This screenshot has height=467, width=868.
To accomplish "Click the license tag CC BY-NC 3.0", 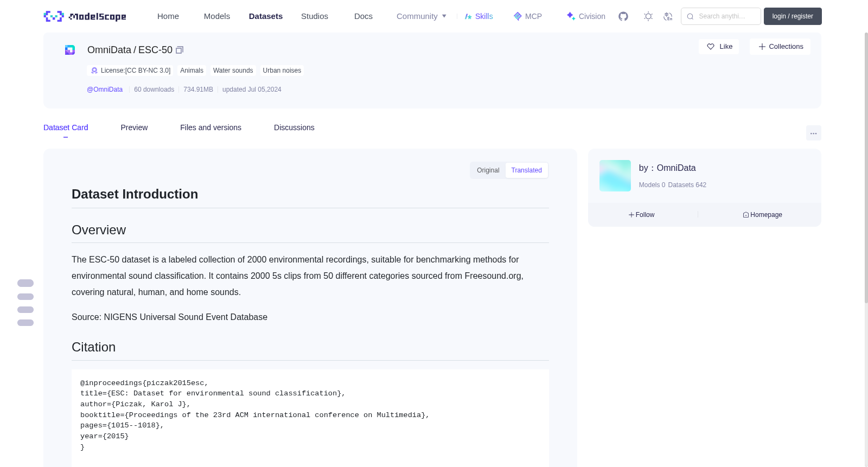I will tap(130, 71).
